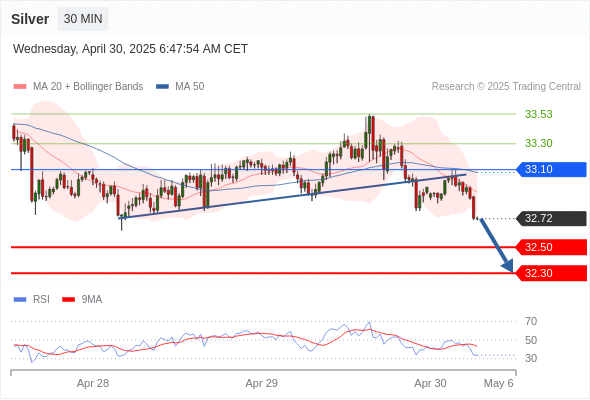
Task: Click the 30 MIN timeframe badge
Action: (83, 19)
